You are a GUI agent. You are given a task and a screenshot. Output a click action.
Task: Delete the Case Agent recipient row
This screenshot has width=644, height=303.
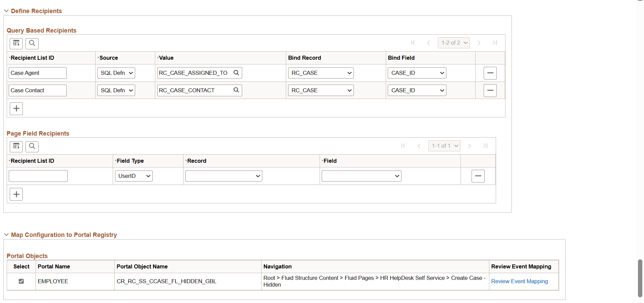(x=490, y=73)
